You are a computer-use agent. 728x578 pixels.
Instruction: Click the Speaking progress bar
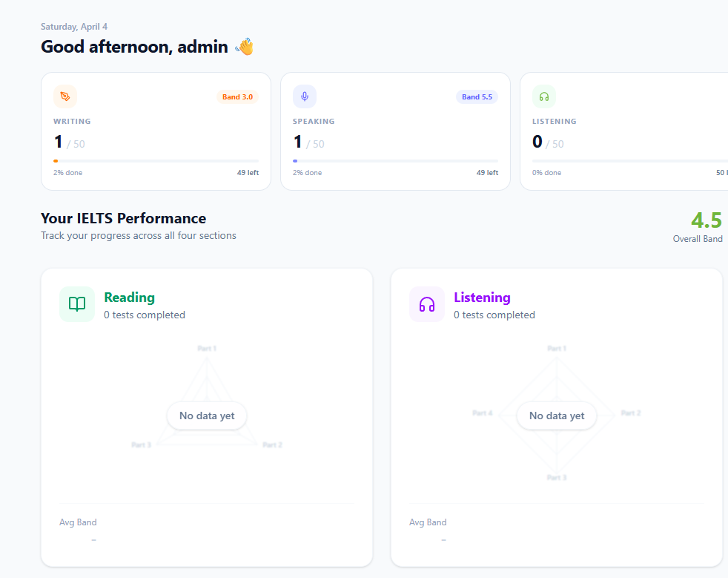[x=395, y=161]
